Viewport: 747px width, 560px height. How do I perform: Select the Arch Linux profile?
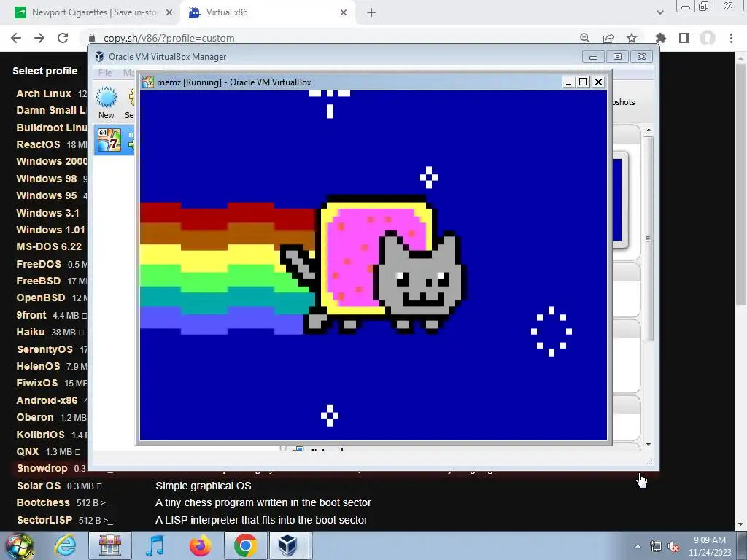(44, 93)
